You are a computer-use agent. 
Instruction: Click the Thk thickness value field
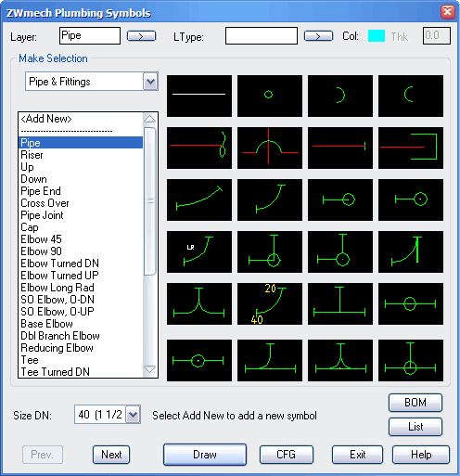click(437, 36)
